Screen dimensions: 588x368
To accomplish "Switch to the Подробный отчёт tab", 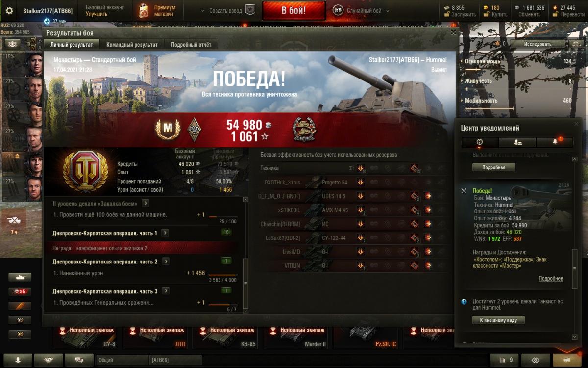I will coord(191,44).
